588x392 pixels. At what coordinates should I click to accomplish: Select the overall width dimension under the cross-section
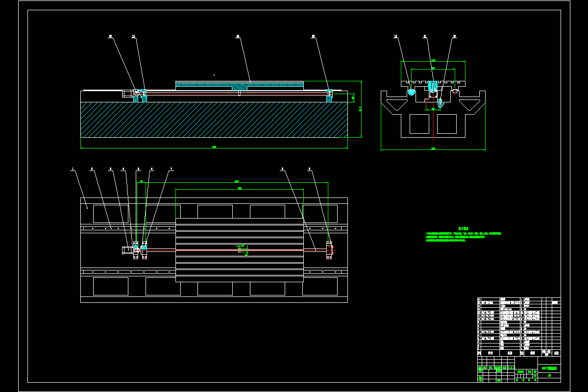pyautogui.click(x=433, y=149)
